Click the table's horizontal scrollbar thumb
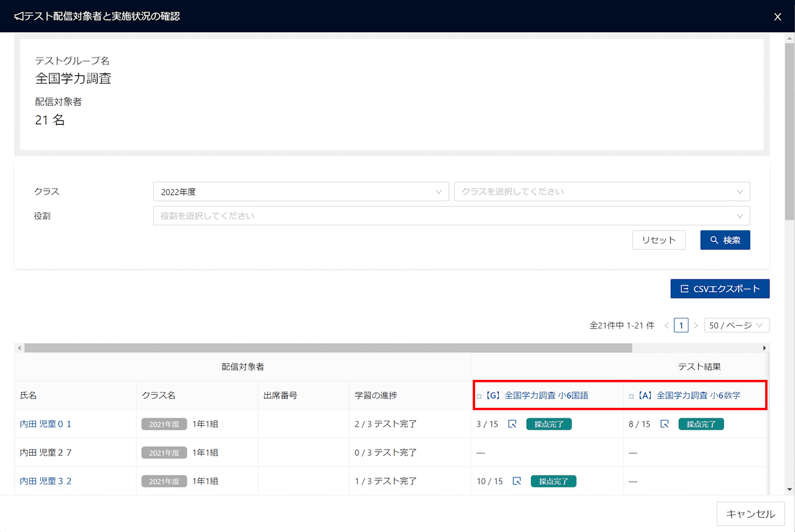 click(328, 348)
